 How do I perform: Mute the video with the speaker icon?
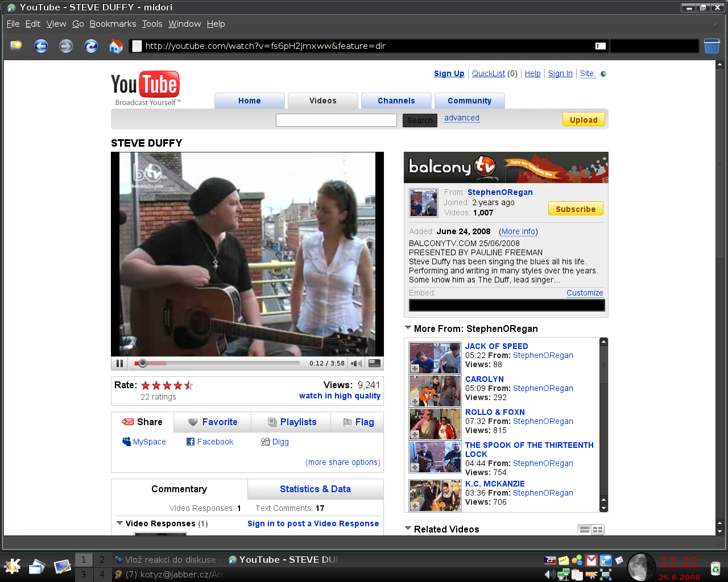[357, 363]
